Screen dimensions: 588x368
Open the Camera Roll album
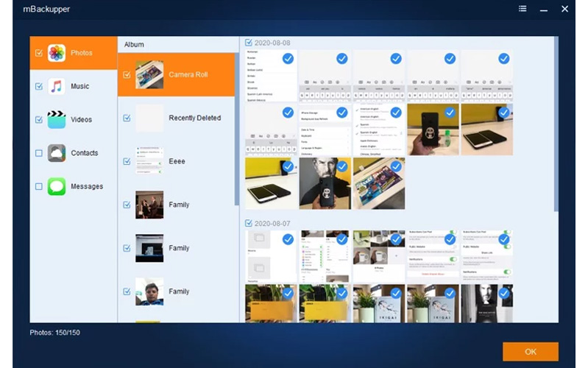[176, 74]
